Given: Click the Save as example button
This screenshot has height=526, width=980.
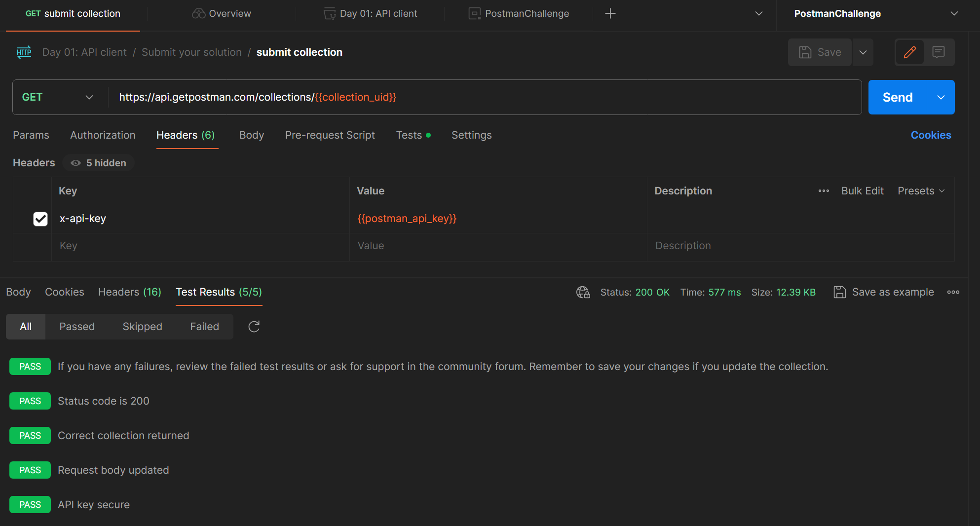Looking at the screenshot, I should click(884, 293).
